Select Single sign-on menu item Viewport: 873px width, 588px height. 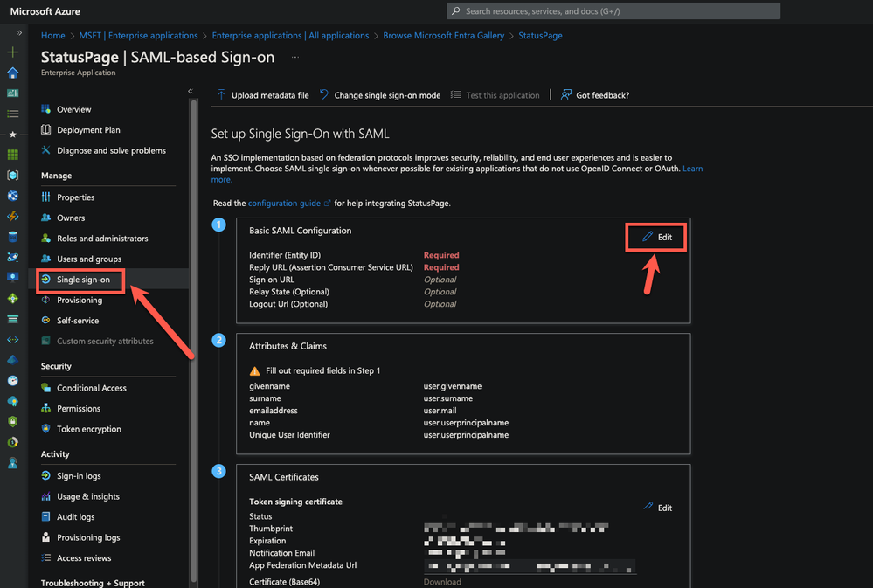83,280
